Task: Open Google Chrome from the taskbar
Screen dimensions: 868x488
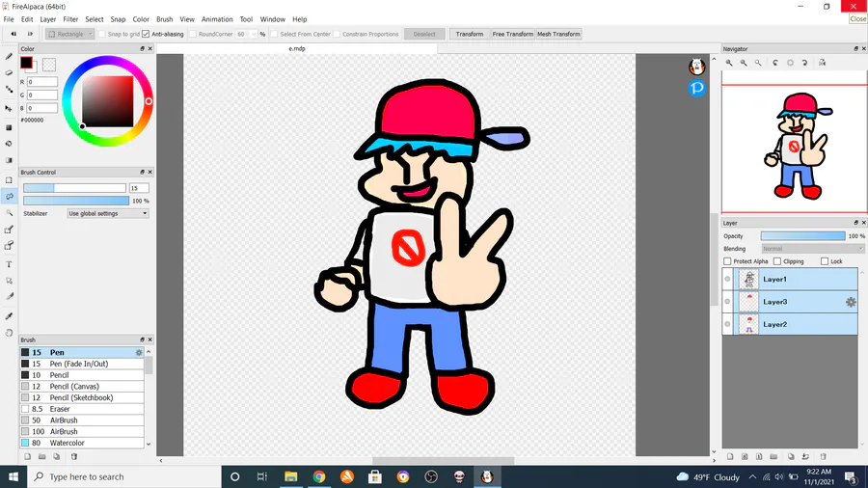Action: coord(319,476)
